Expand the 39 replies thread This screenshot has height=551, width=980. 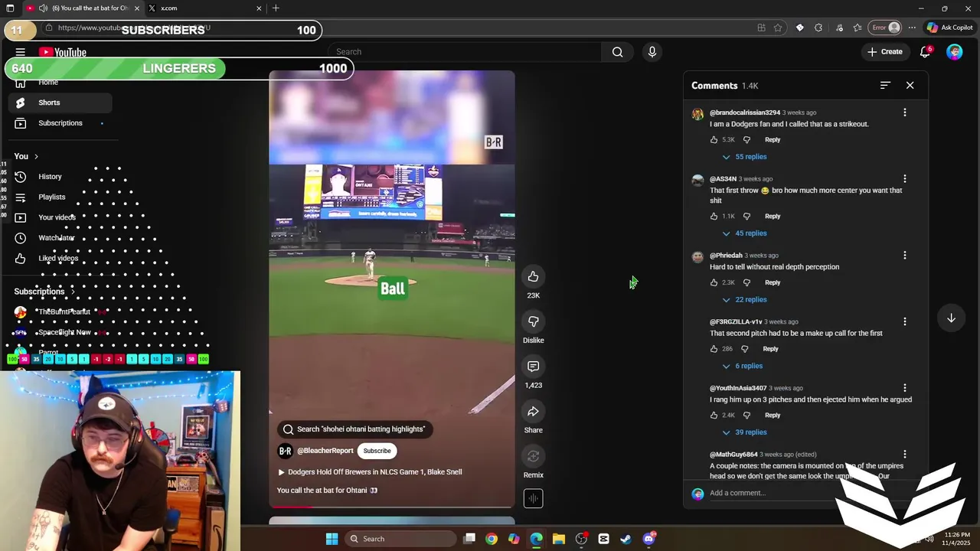click(x=744, y=432)
